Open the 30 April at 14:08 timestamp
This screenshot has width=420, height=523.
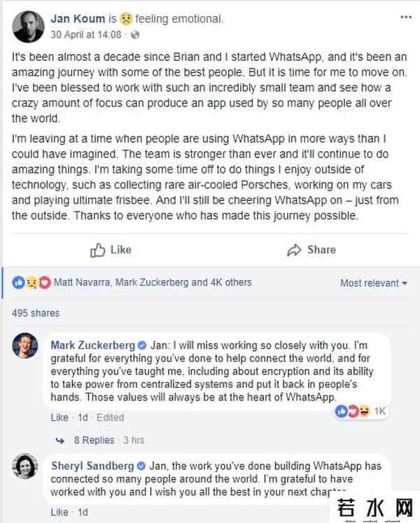click(85, 34)
